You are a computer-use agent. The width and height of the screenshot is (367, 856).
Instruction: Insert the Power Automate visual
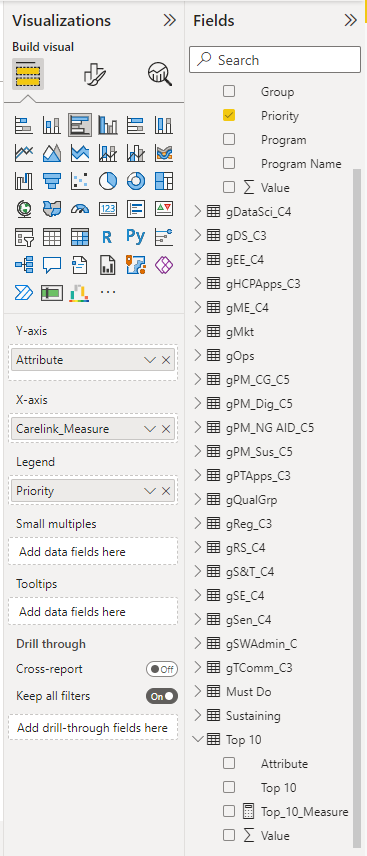tap(23, 293)
